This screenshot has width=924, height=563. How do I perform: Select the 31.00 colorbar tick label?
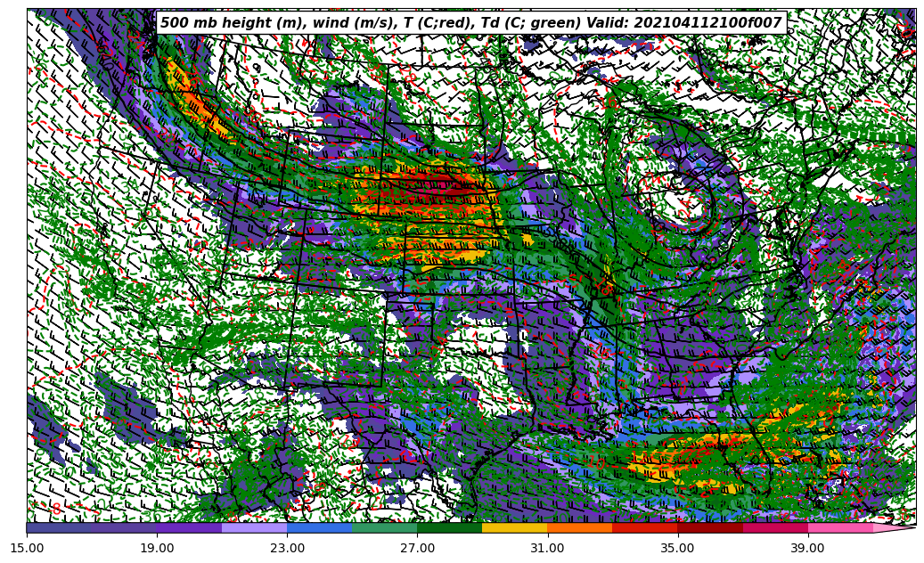tap(548, 548)
